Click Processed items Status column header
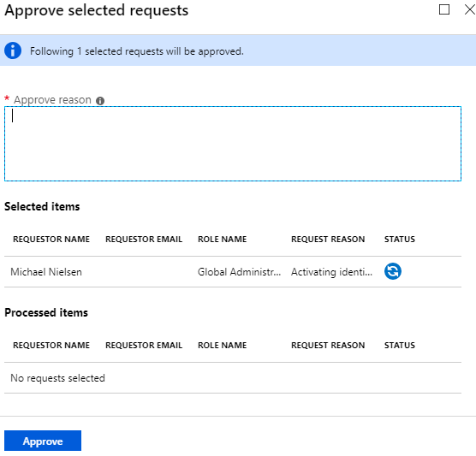476x456 pixels. pyautogui.click(x=400, y=346)
